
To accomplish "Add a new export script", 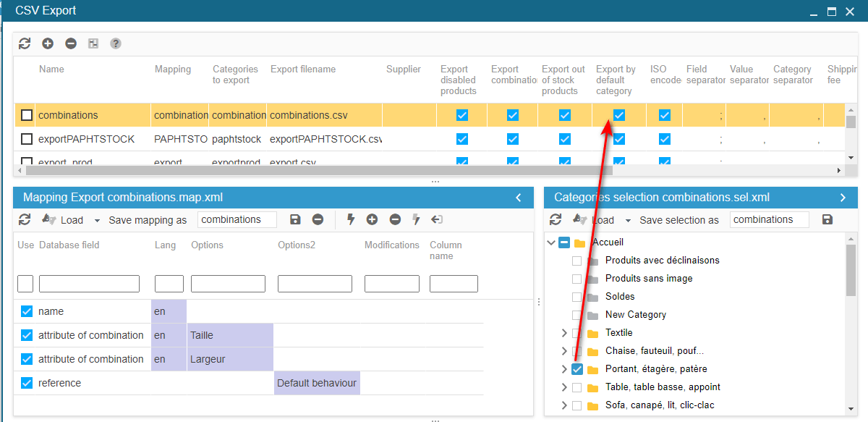I will (x=48, y=43).
